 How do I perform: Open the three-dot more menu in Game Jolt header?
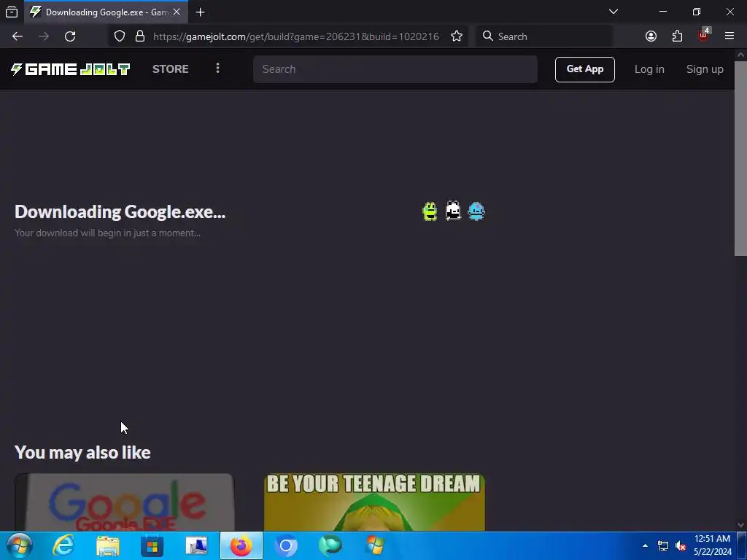217,69
